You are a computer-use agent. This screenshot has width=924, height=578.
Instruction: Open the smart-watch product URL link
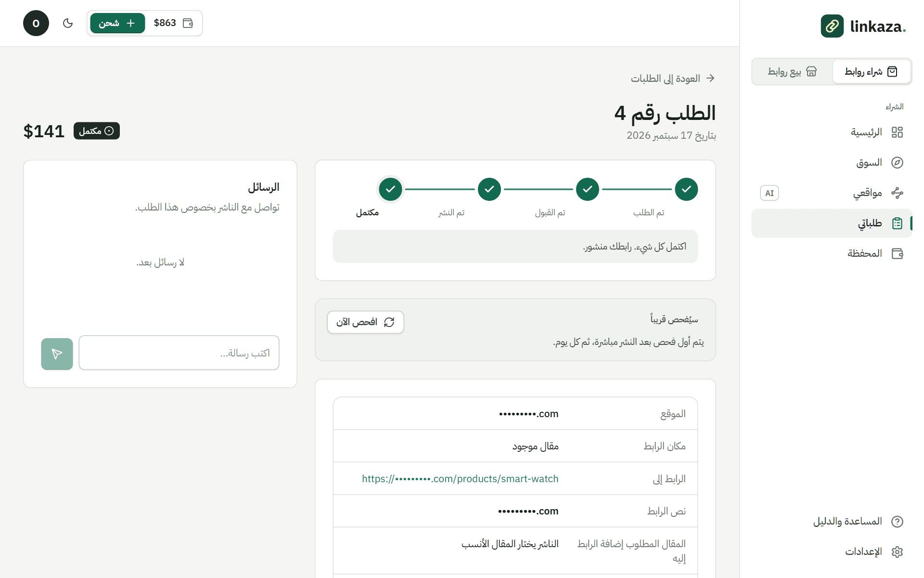coord(460,479)
